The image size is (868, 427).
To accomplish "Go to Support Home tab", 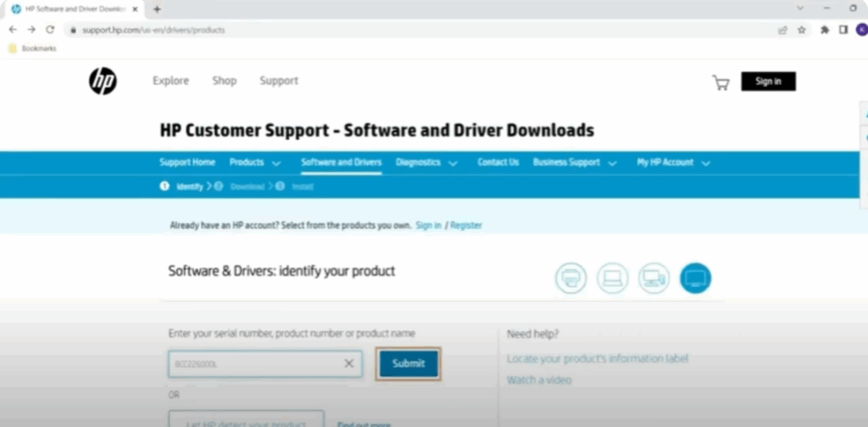I will 187,163.
